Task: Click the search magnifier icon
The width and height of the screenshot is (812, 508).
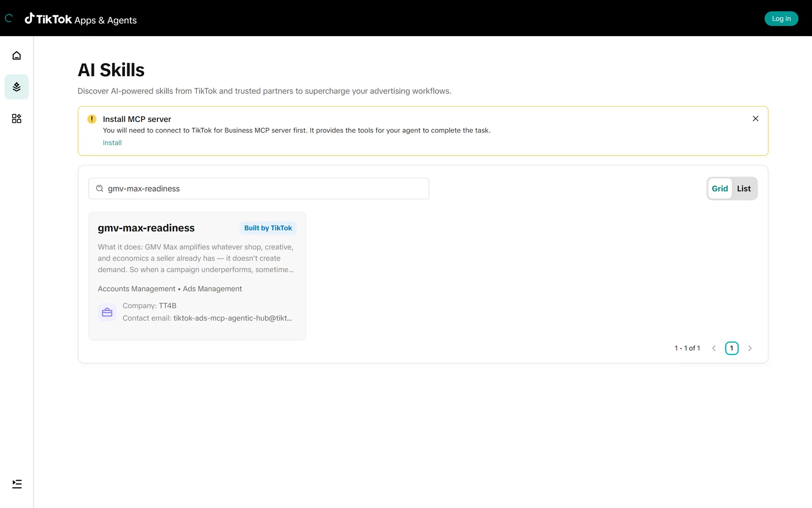Action: click(x=99, y=188)
